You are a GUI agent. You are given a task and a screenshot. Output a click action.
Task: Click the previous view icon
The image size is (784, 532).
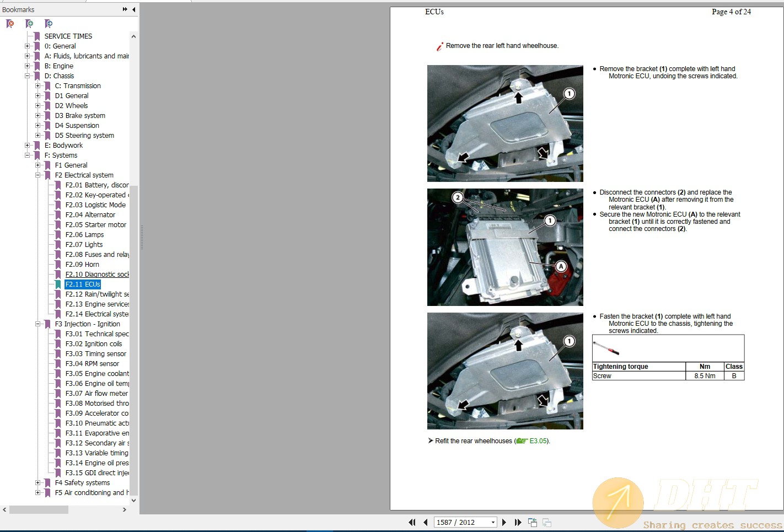[x=533, y=522]
